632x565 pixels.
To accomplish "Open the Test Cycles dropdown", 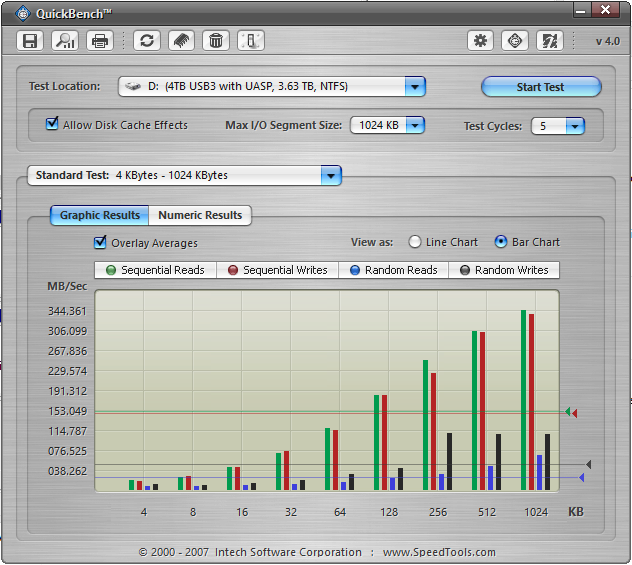I will point(574,127).
